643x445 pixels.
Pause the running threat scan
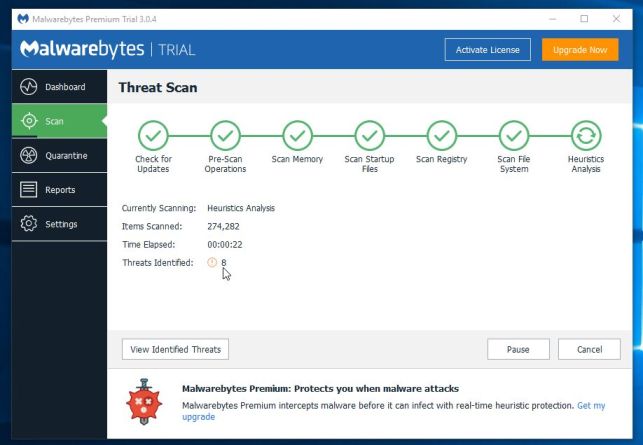click(x=518, y=349)
